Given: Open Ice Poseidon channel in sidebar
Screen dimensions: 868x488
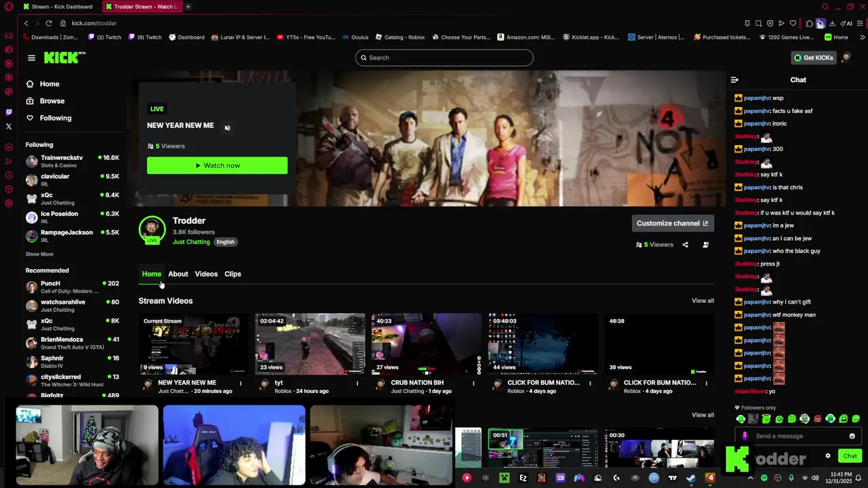Looking at the screenshot, I should click(72, 217).
